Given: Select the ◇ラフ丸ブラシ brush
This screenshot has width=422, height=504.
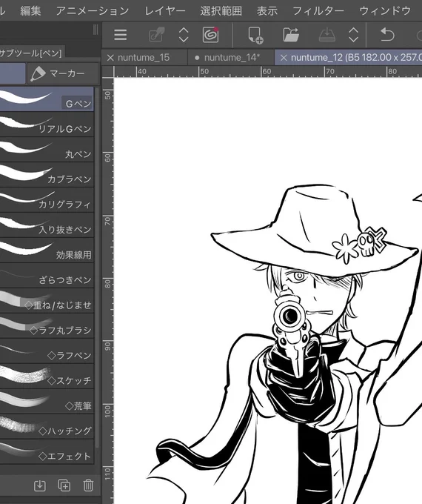Looking at the screenshot, I should (47, 326).
